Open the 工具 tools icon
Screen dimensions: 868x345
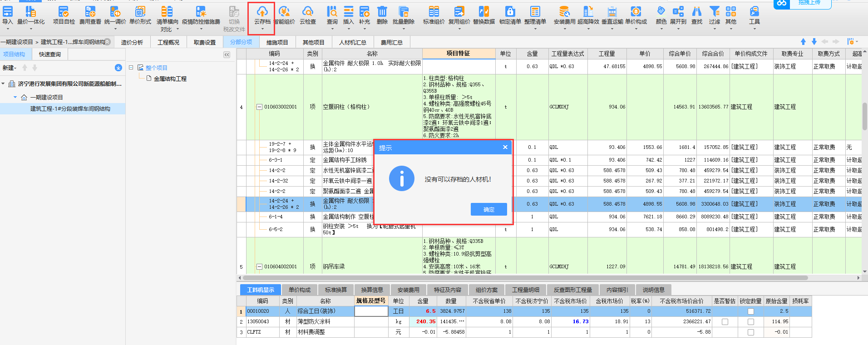click(x=755, y=11)
